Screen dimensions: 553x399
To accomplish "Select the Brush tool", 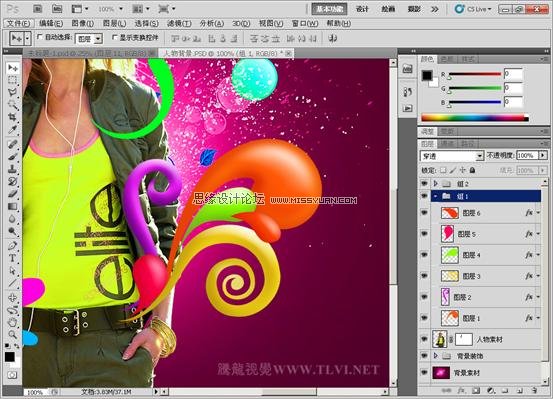I will click(x=13, y=157).
